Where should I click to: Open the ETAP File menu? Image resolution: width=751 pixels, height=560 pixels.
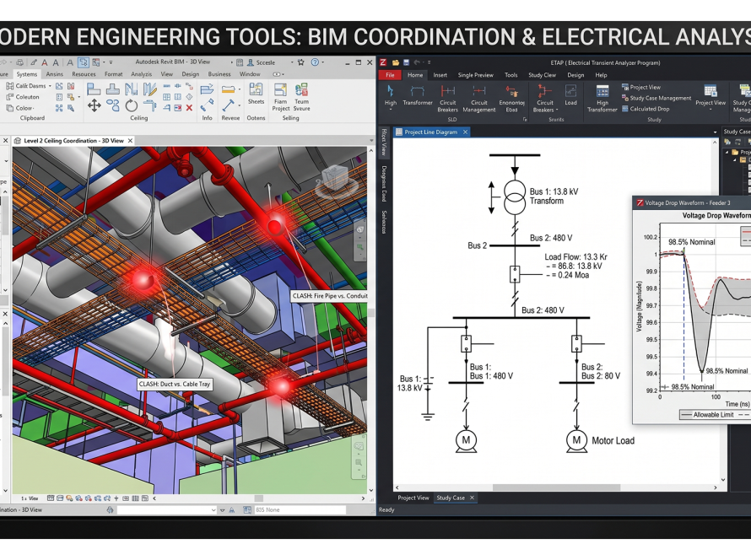[390, 75]
